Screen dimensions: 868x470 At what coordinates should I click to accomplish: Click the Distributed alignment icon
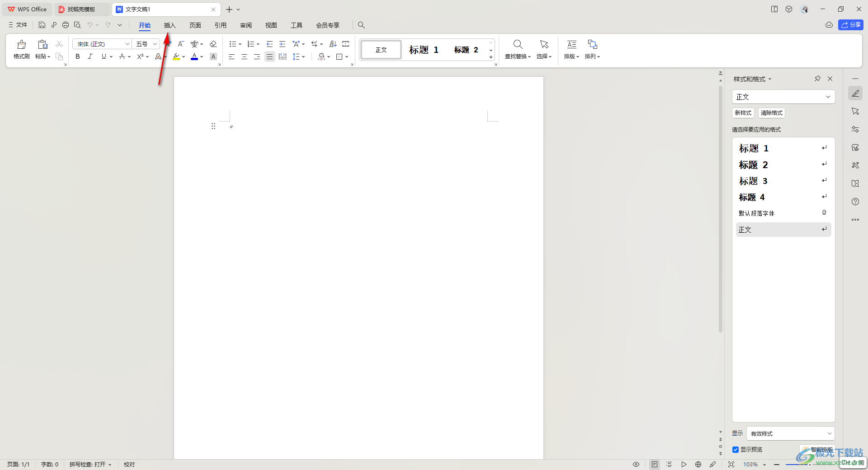(x=283, y=56)
